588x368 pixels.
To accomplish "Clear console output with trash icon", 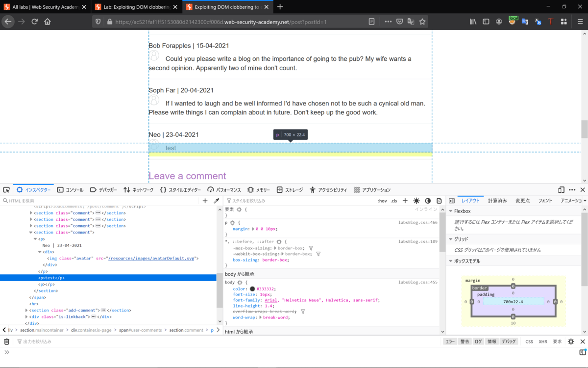I will [x=6, y=342].
